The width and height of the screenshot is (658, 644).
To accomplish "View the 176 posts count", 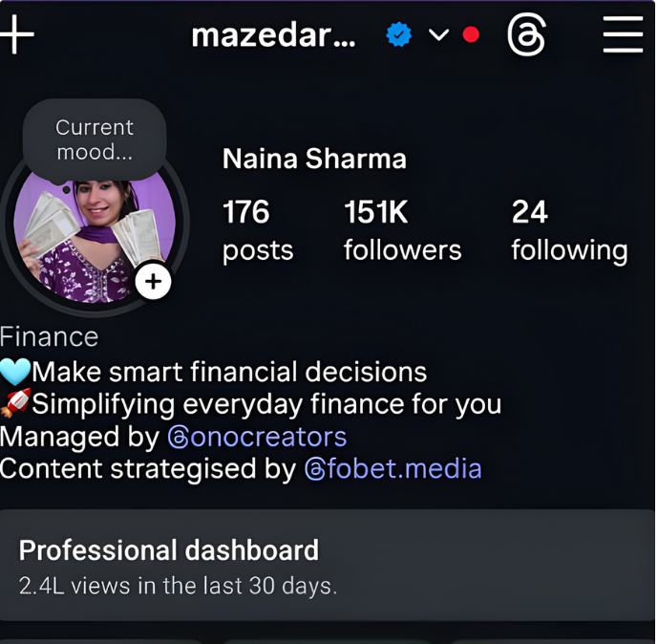I will 257,229.
